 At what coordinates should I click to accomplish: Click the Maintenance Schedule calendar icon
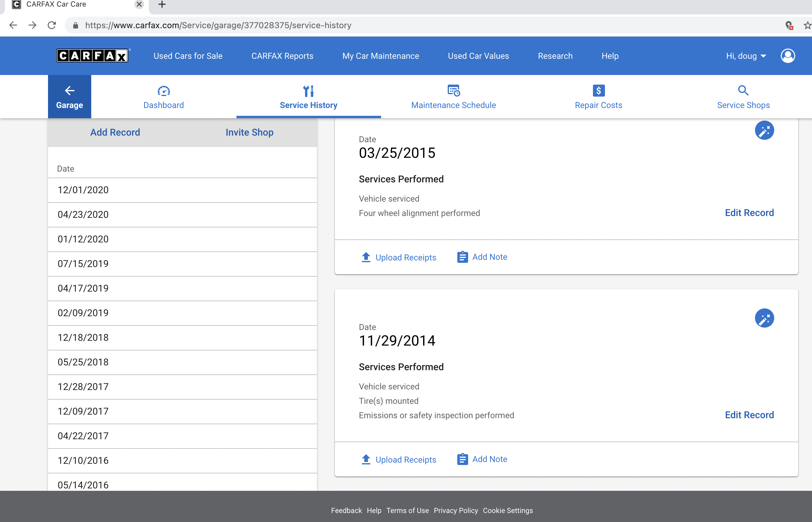coord(454,91)
